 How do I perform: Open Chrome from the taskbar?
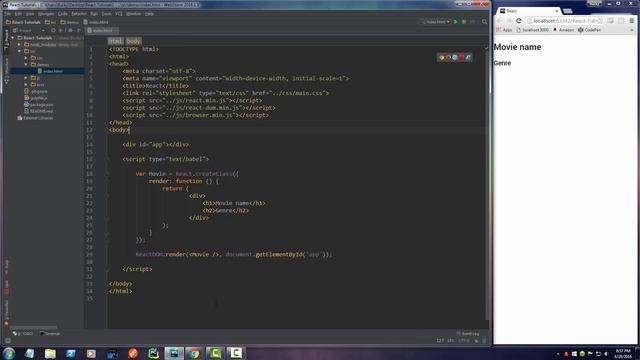(x=194, y=353)
